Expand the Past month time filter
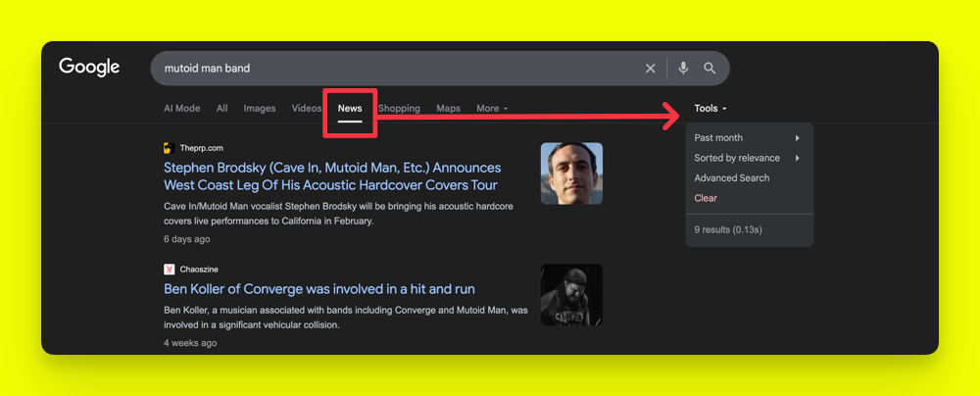This screenshot has height=396, width=980. pos(747,138)
